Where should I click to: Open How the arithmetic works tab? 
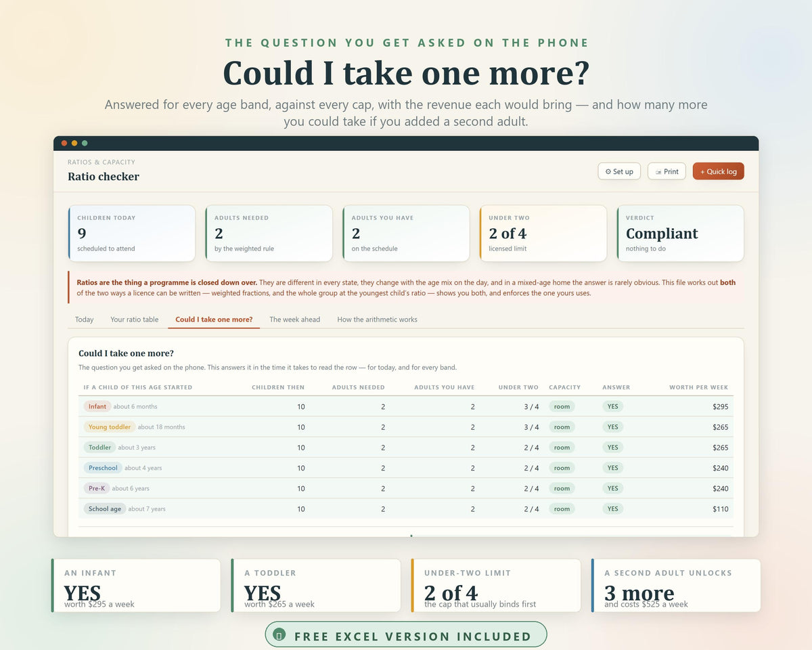pos(377,319)
